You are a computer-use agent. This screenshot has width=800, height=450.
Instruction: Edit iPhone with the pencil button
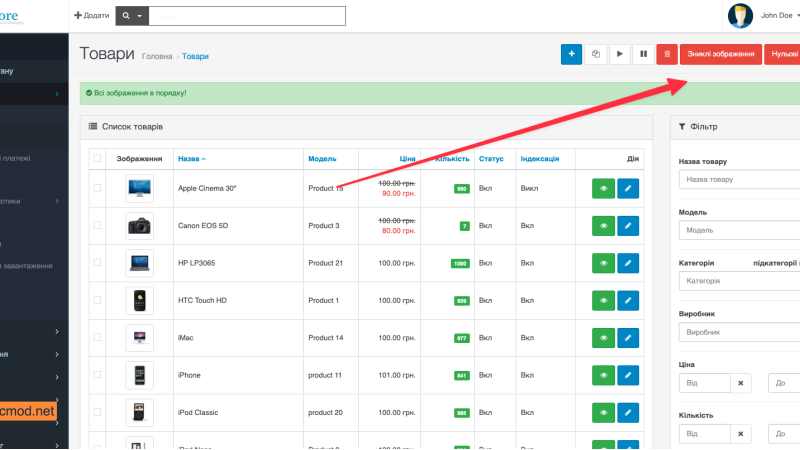coord(628,375)
